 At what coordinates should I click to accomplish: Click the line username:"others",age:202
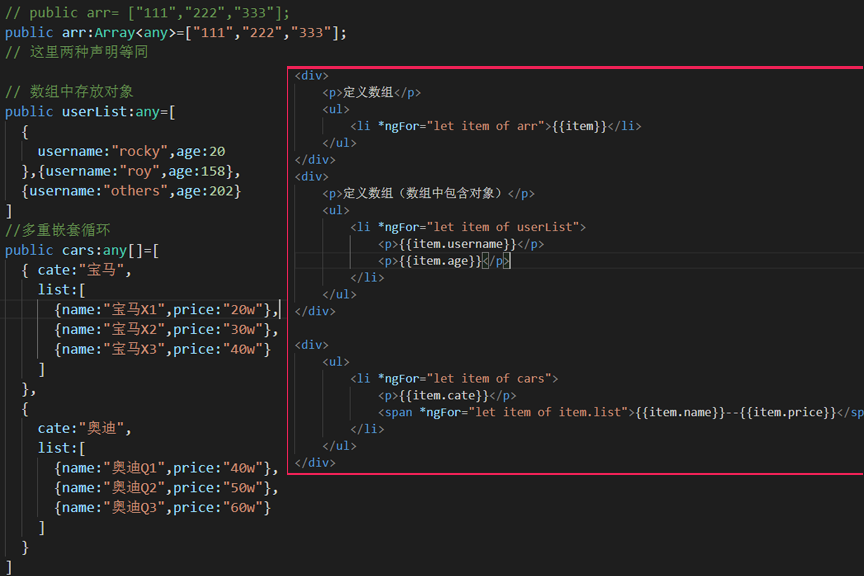(x=131, y=191)
